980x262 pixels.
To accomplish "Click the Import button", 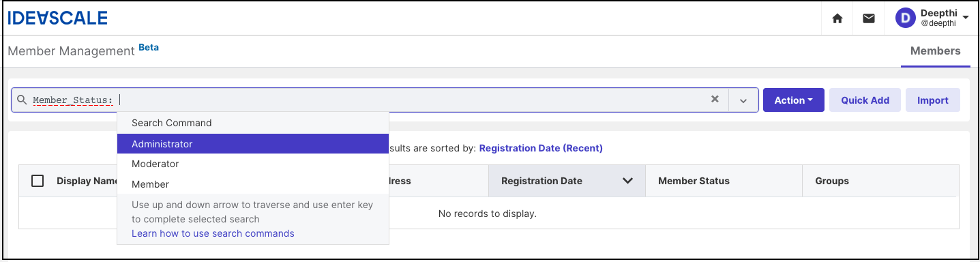I will (932, 100).
